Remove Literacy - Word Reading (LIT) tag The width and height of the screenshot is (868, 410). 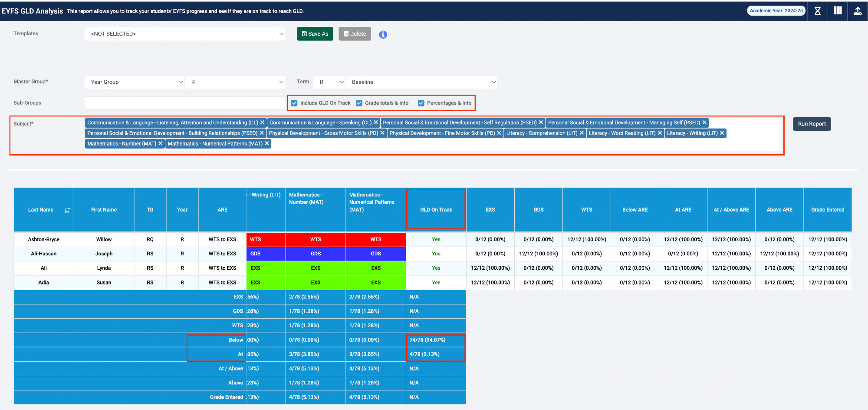pyautogui.click(x=660, y=133)
